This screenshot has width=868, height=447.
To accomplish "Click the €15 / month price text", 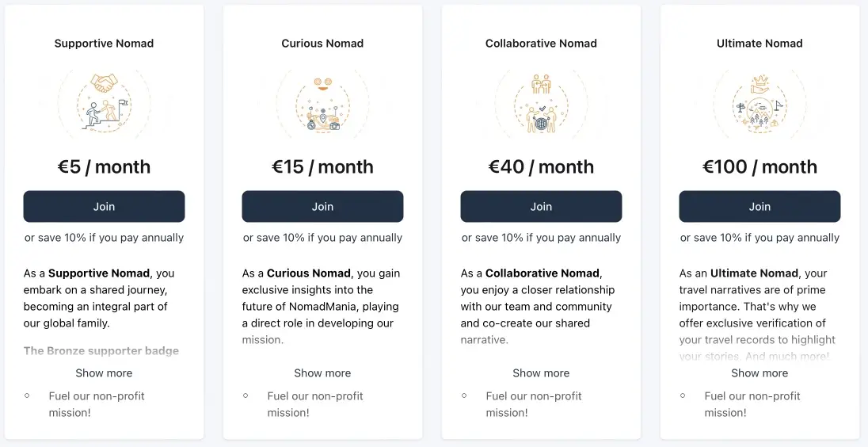I will point(322,166).
